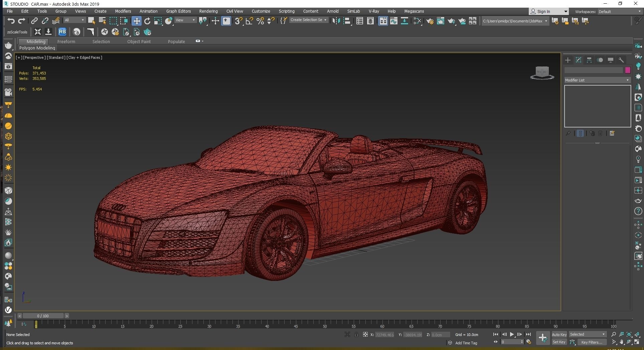Open the Motion panel tab
The image size is (644, 350).
[600, 60]
